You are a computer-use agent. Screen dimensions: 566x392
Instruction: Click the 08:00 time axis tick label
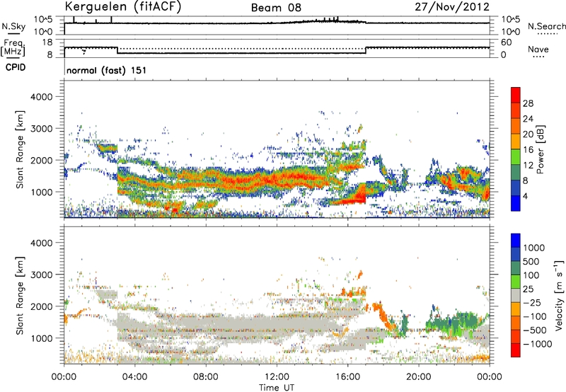coord(206,377)
